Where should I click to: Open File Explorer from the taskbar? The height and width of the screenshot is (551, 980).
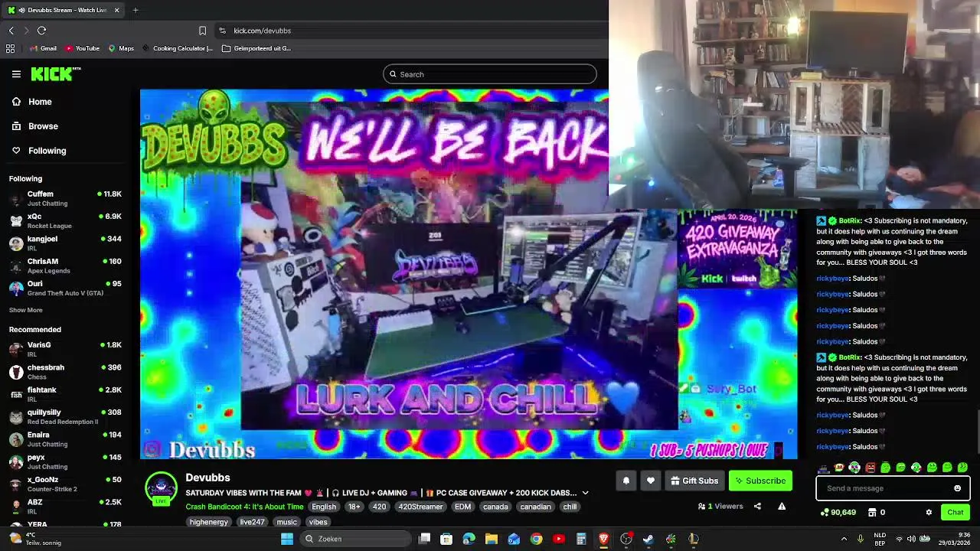pos(492,539)
